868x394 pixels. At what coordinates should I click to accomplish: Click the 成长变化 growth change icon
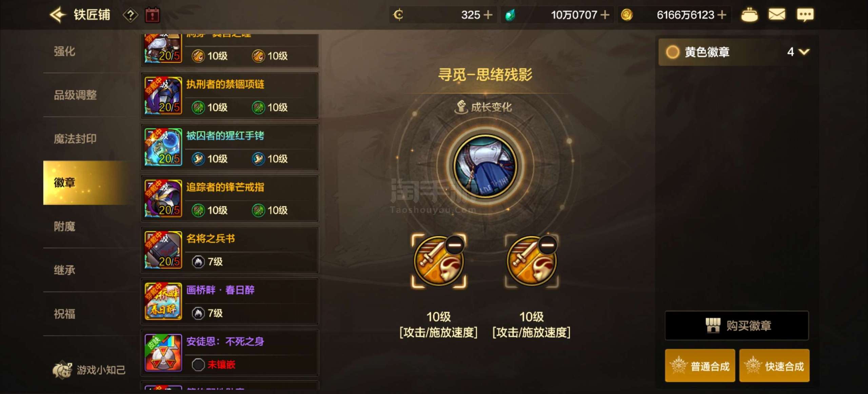pyautogui.click(x=461, y=107)
